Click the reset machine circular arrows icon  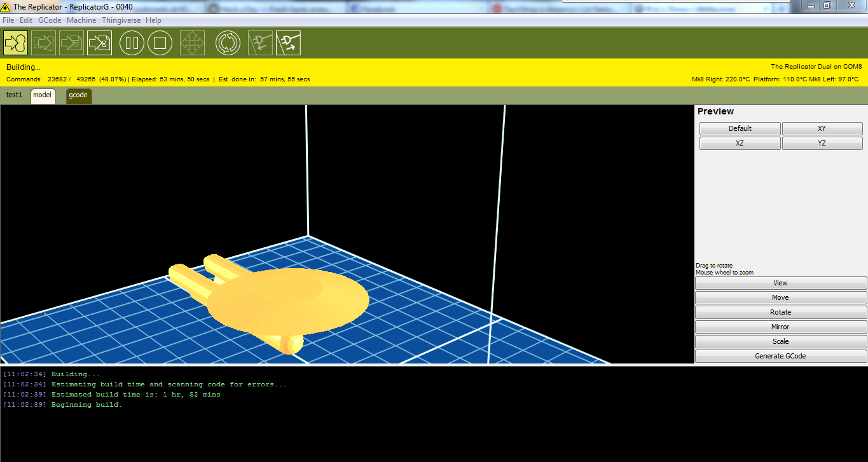click(228, 43)
